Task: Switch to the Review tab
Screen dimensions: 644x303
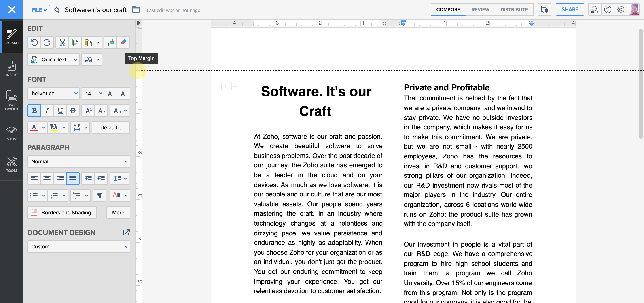Action: (480, 9)
